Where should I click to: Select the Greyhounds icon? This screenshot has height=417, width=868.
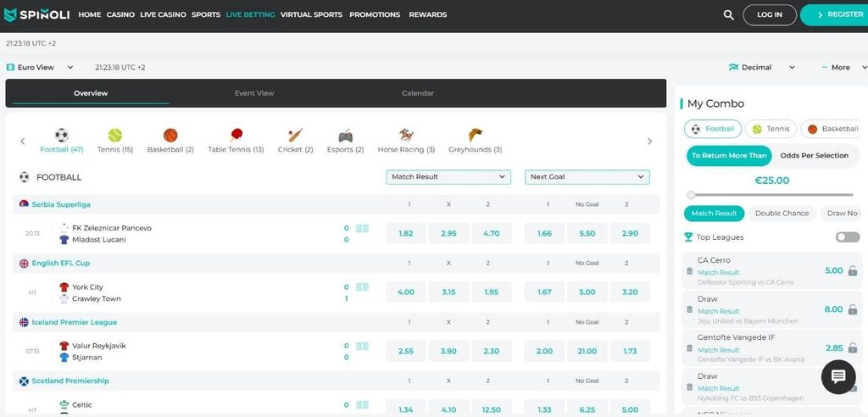coord(475,135)
